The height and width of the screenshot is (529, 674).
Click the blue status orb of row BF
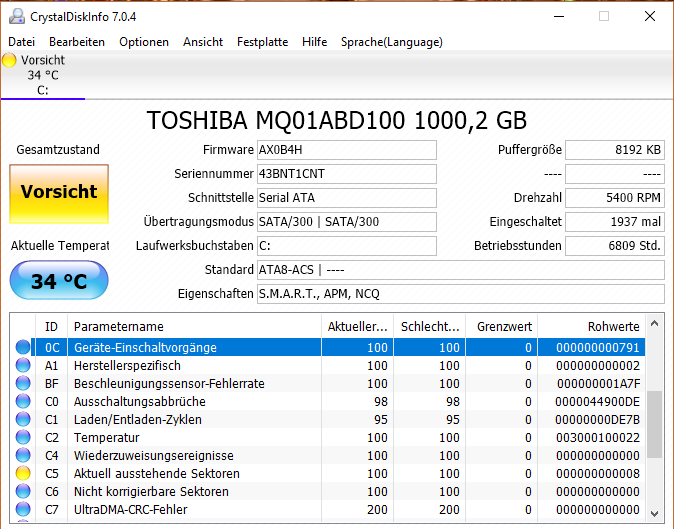[23, 383]
